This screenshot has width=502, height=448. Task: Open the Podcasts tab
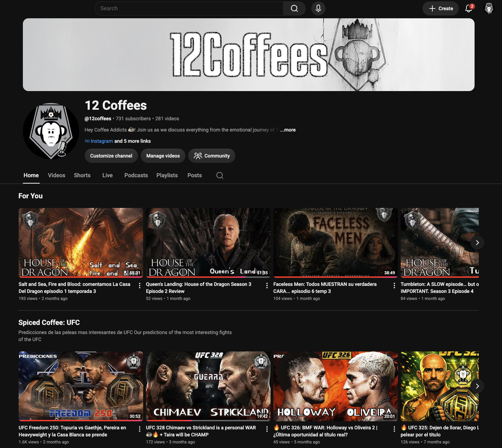[136, 175]
